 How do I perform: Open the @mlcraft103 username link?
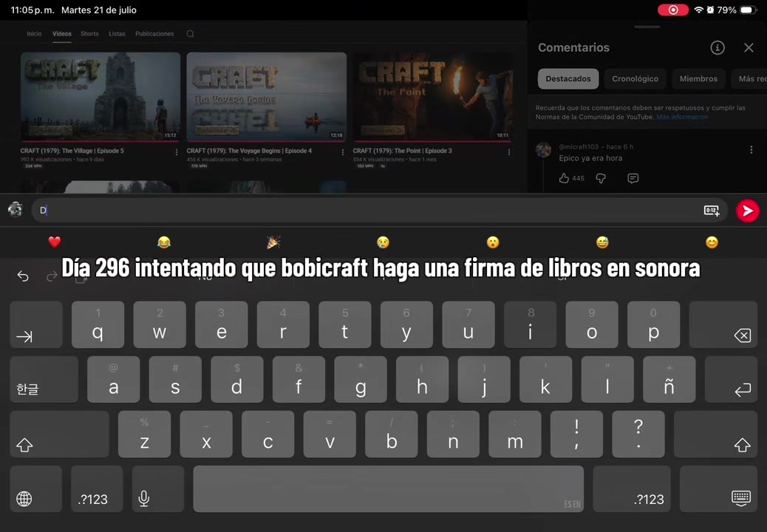(578, 147)
